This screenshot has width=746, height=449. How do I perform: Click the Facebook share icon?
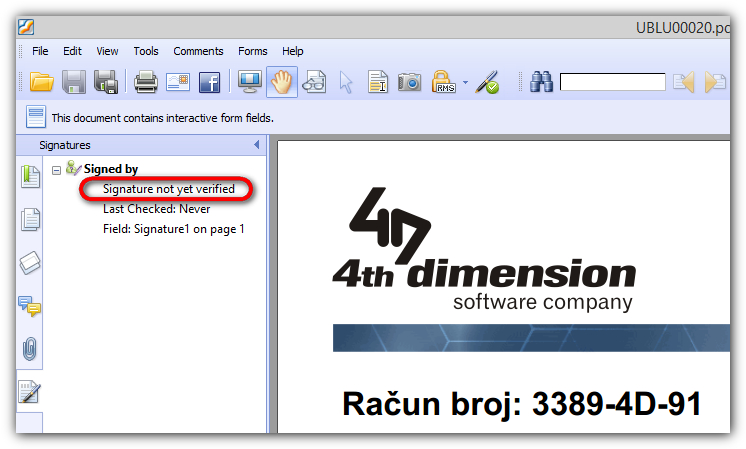[209, 82]
